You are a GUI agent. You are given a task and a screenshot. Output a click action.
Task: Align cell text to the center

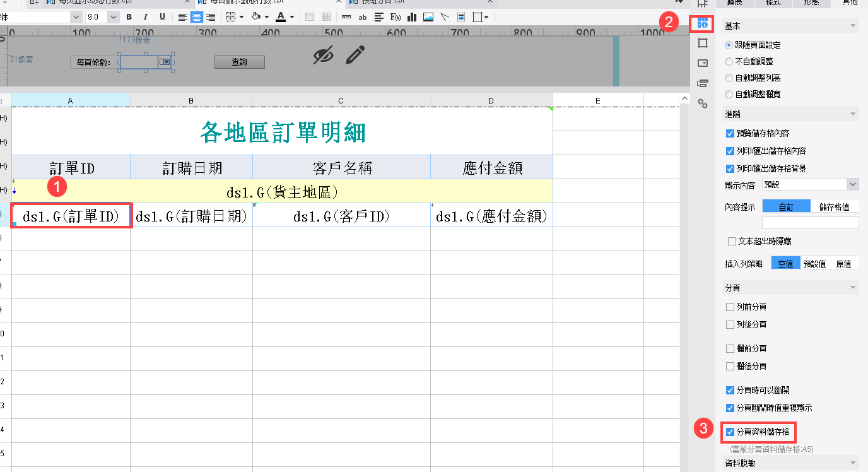tap(197, 17)
